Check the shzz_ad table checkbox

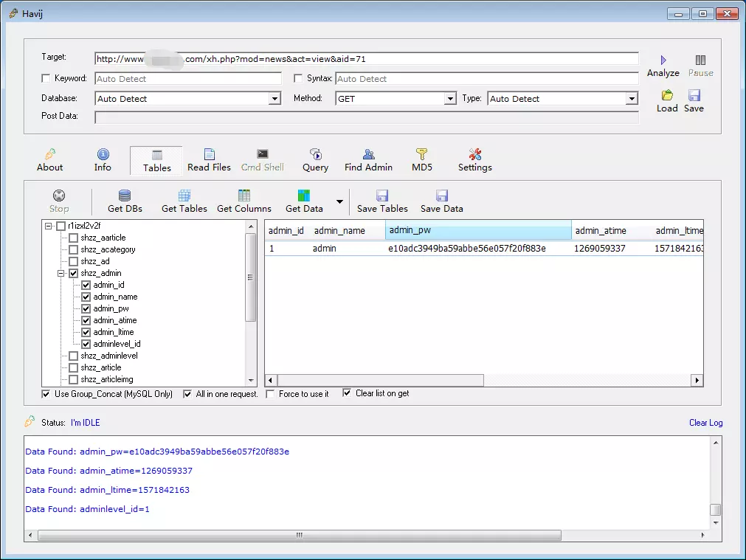point(73,262)
